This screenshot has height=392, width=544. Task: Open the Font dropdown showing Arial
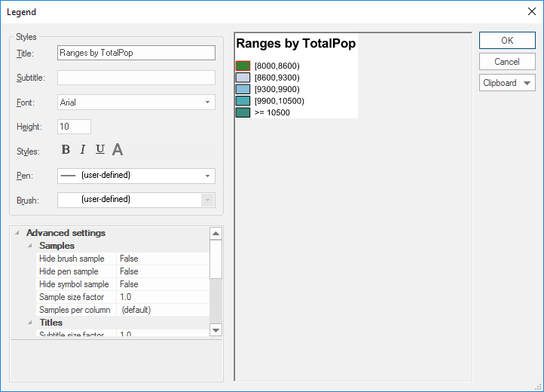point(207,103)
